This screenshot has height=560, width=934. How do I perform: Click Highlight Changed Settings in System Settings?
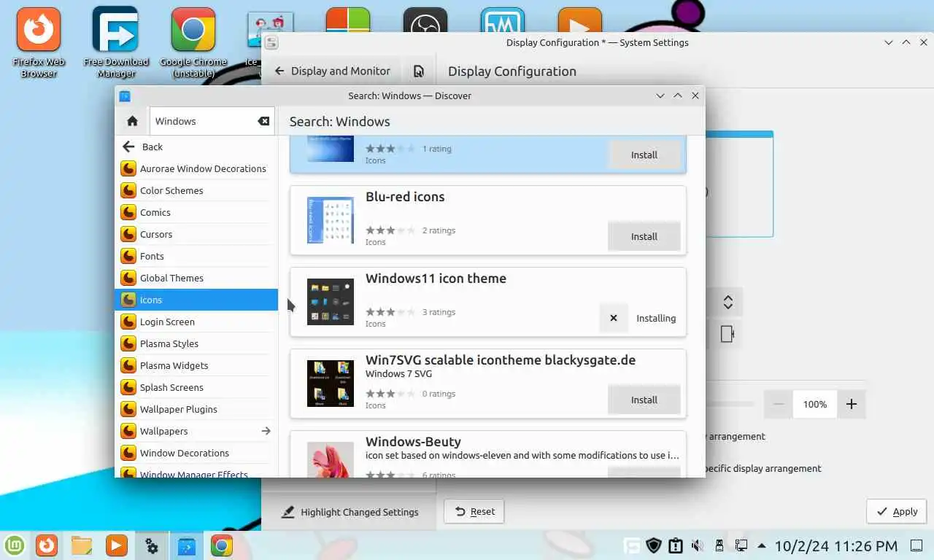tap(350, 512)
